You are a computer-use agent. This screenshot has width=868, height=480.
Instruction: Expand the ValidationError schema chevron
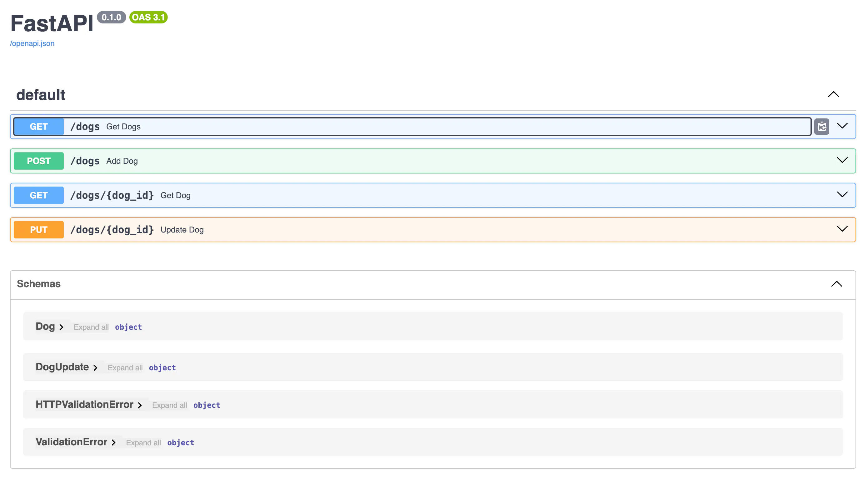tap(113, 442)
